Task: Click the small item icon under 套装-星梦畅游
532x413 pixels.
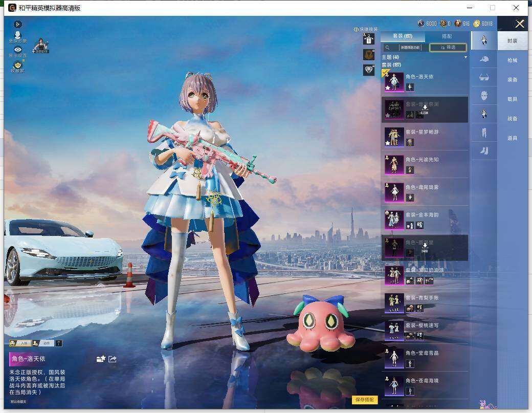Action: click(410, 143)
